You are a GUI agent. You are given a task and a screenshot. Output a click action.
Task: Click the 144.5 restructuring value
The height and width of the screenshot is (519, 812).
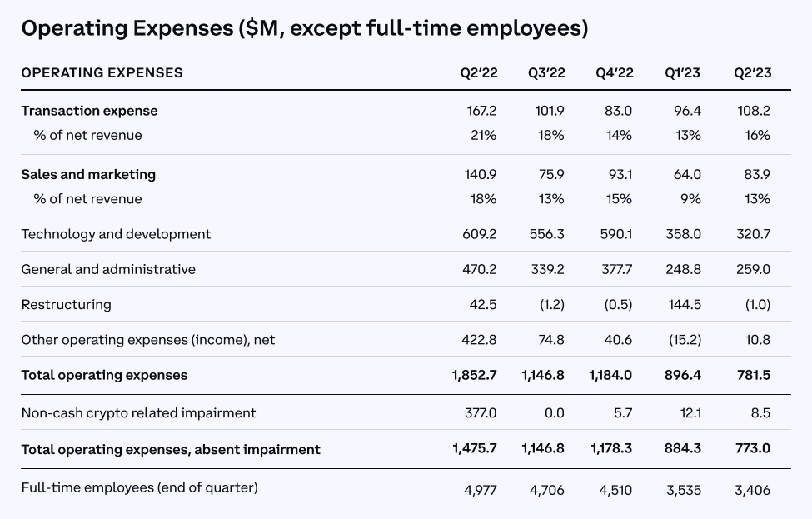[x=685, y=305]
